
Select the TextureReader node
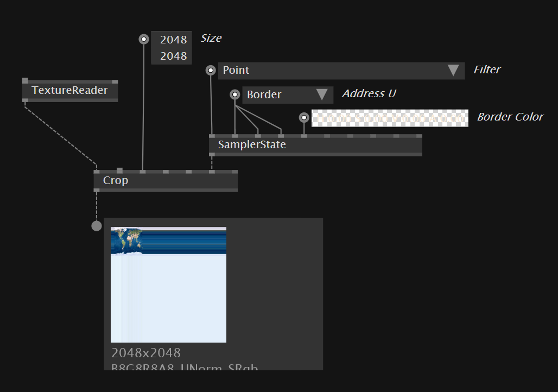[69, 91]
